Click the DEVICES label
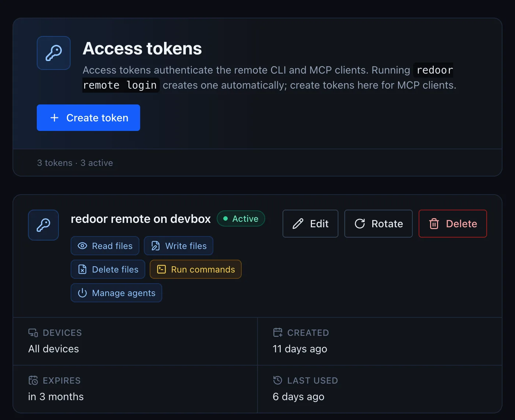The height and width of the screenshot is (420, 515). pyautogui.click(x=62, y=333)
